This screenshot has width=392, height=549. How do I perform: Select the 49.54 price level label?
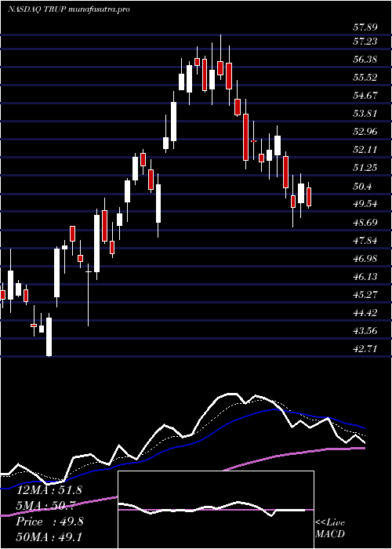click(x=365, y=204)
